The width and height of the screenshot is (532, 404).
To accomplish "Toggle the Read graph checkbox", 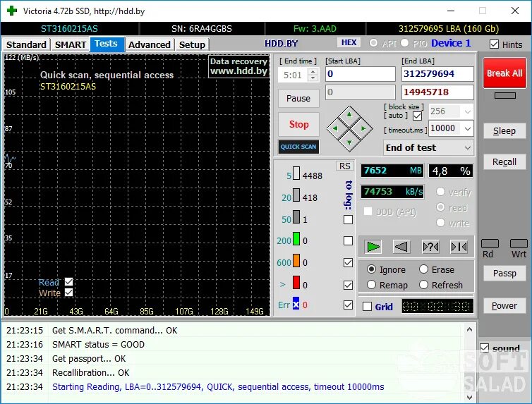I will pos(69,281).
